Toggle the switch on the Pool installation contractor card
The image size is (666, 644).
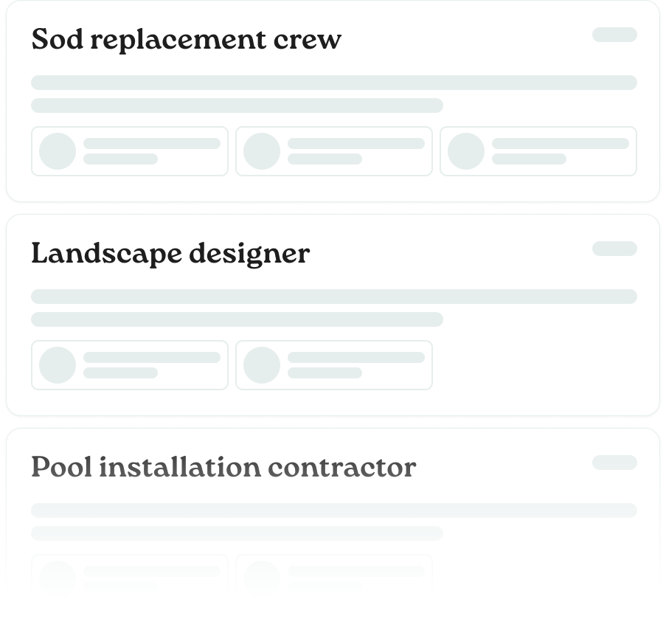614,463
